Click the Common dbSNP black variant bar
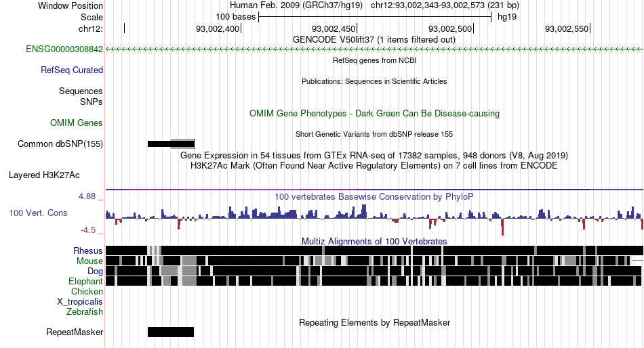 coord(171,144)
